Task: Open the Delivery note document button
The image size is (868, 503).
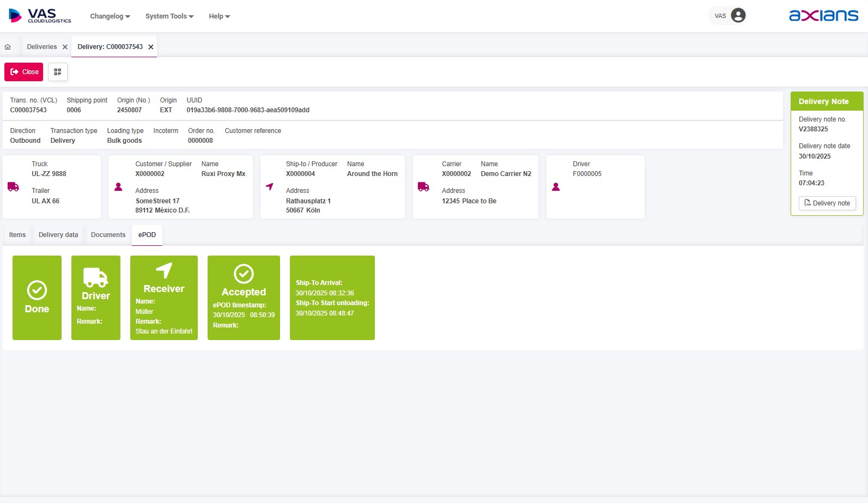Action: click(x=827, y=203)
